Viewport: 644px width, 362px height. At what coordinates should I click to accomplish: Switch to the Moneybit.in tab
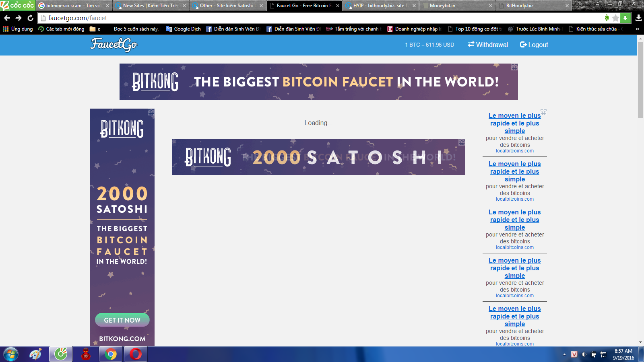457,6
